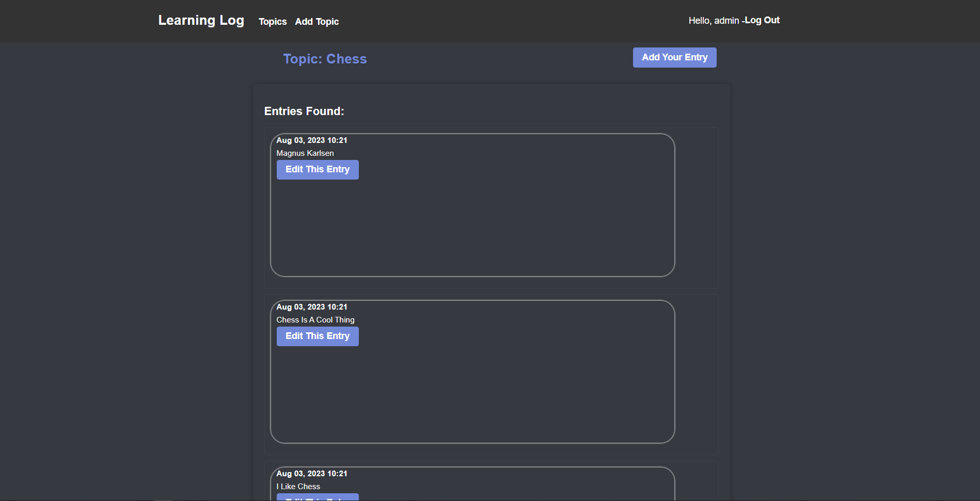This screenshot has width=980, height=501.
Task: Go to Topics in the navbar
Action: click(273, 22)
